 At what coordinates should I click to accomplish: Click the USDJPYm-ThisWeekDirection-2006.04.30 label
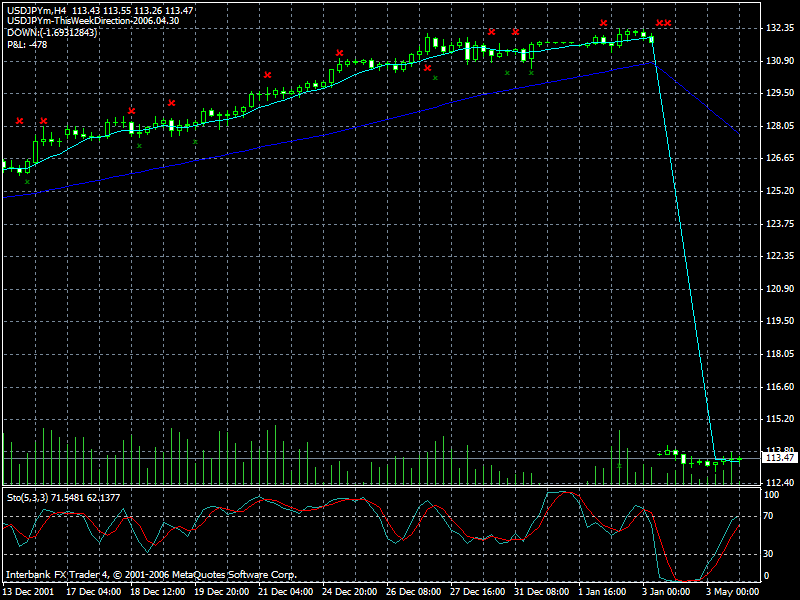(93, 21)
